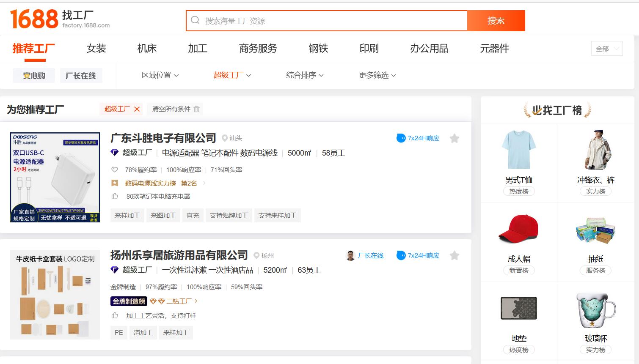Open 扬州乐享居旅游用品 product thumbnail
The height and width of the screenshot is (364, 639).
pyautogui.click(x=55, y=295)
